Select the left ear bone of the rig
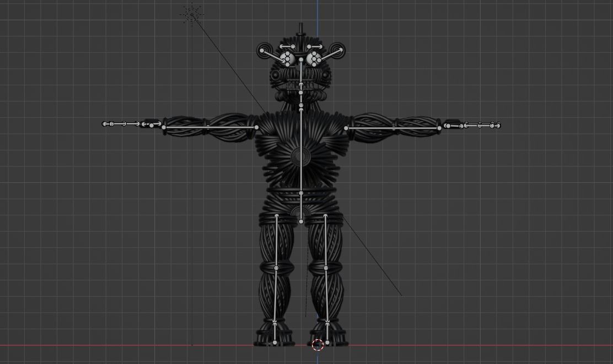The height and width of the screenshot is (364, 613). 273,56
